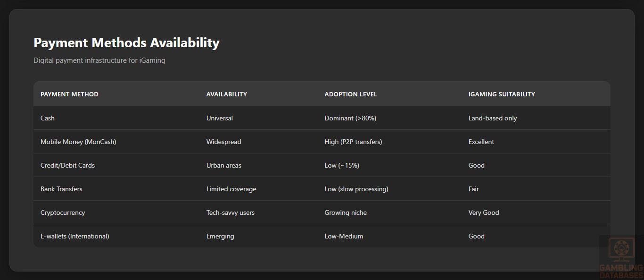This screenshot has height=280, width=644.
Task: Click the High (P2P transfers) cell
Action: click(353, 142)
